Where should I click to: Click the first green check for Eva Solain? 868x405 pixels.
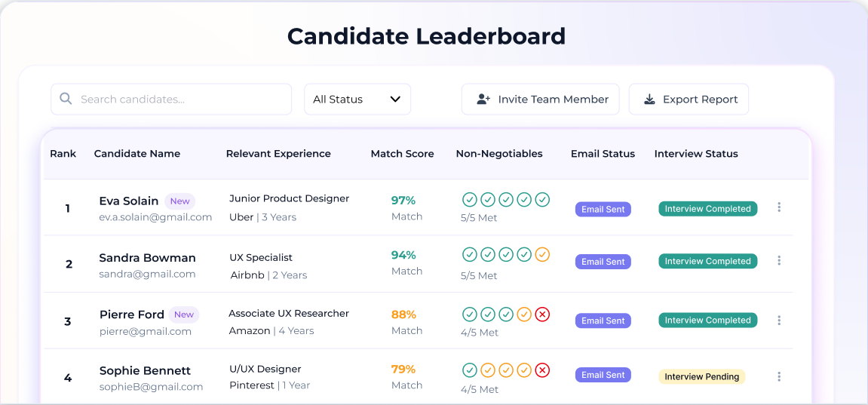[470, 200]
